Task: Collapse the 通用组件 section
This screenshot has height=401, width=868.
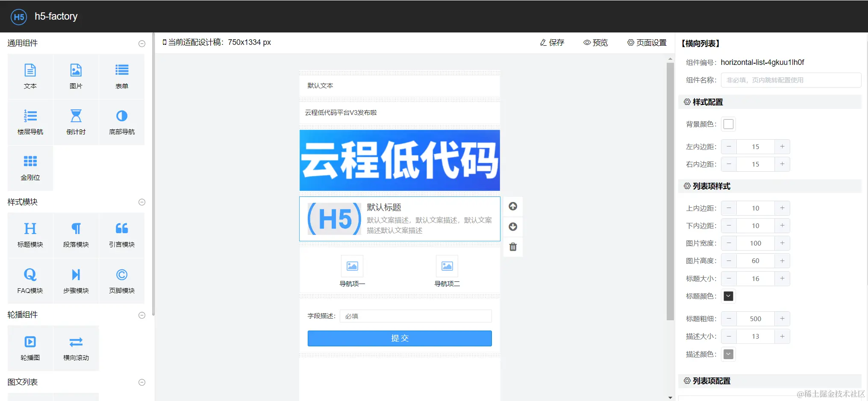Action: (x=142, y=44)
